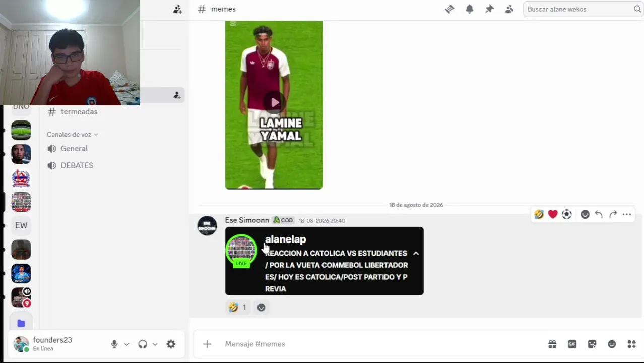
Task: Add red heart quick reaction
Action: click(x=553, y=215)
